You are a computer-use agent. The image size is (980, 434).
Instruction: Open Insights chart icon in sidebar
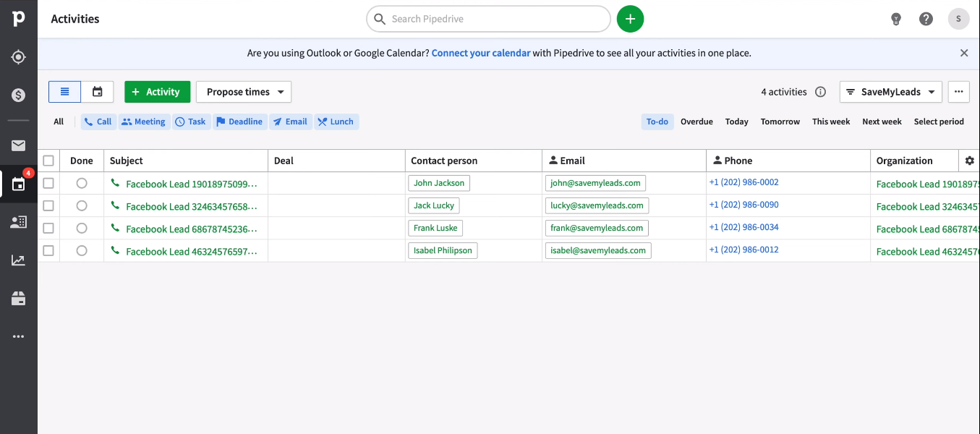(19, 260)
